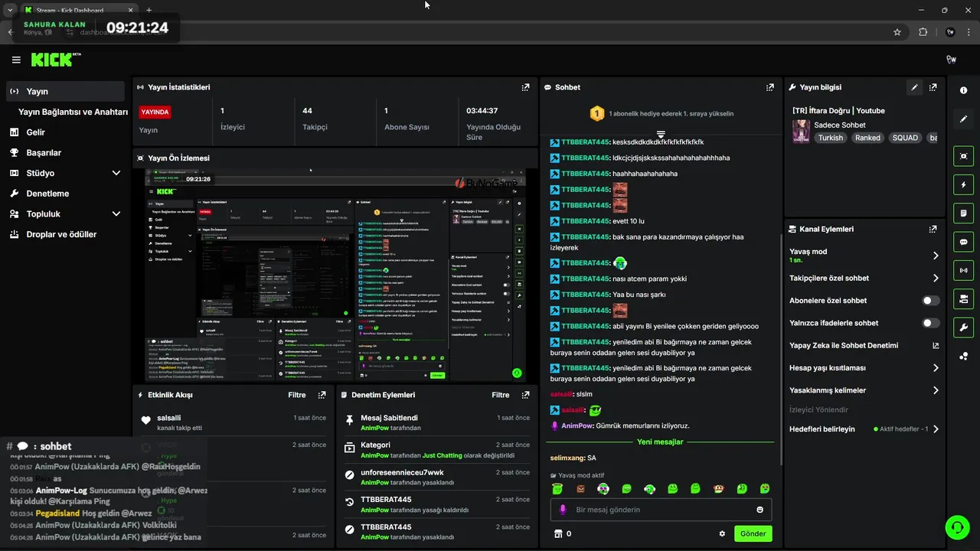Pop out the Etkinlik Akışı panel

click(322, 395)
